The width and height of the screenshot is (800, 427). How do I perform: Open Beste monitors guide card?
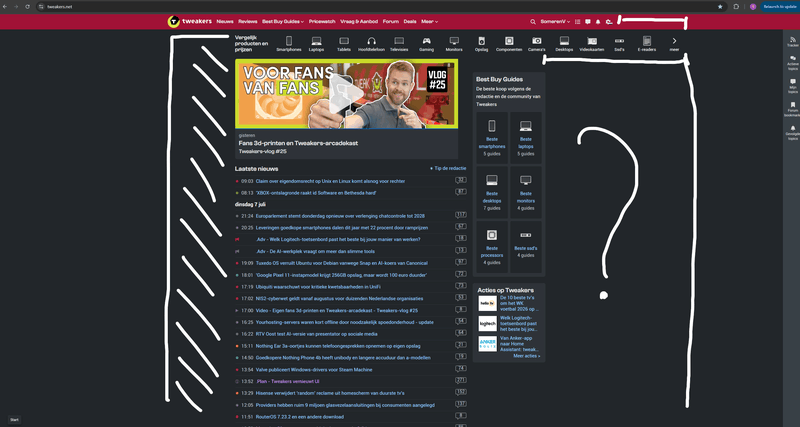pos(526,192)
